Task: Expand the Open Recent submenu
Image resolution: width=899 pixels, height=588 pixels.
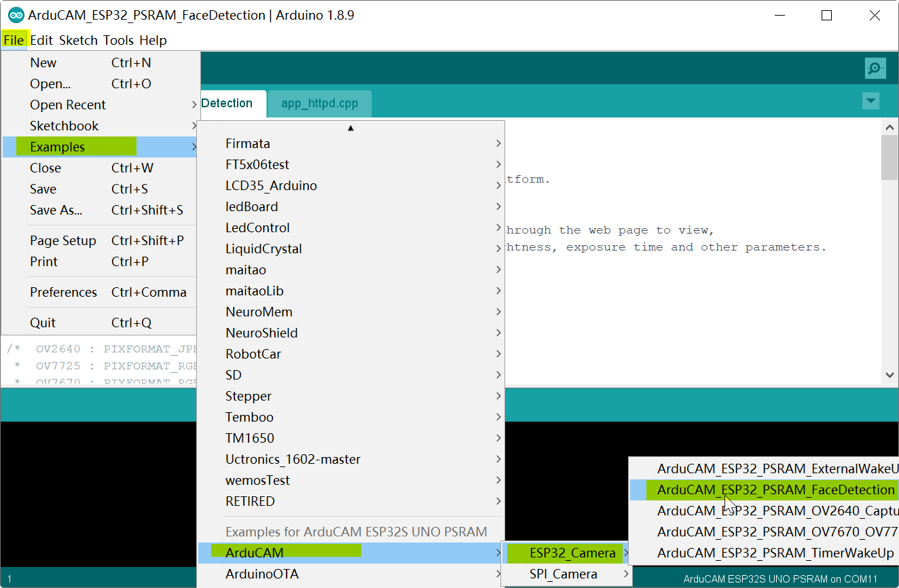Action: tap(100, 105)
